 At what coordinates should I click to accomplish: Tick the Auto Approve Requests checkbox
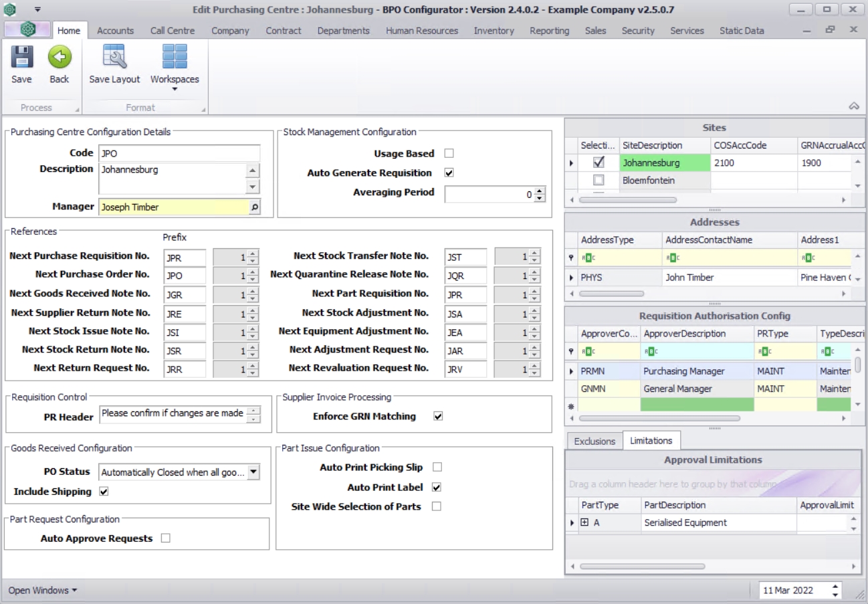[x=165, y=538]
